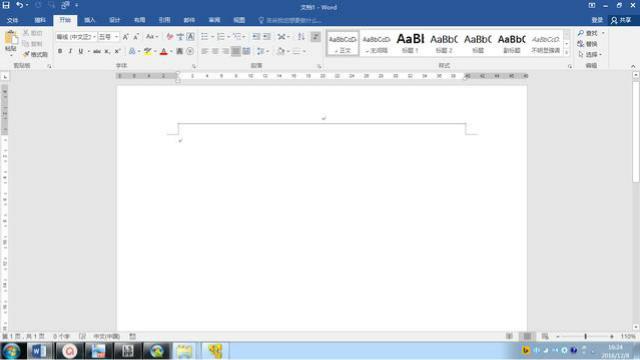Click the Share button
This screenshot has width=640, height=360.
tap(621, 20)
